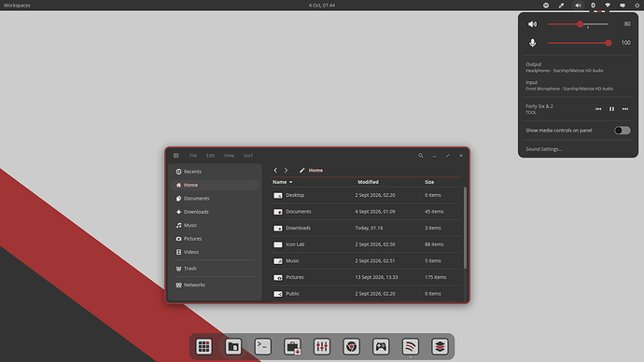Open the stacked layers app in dock
Screen dimensions: 644x362
[x=440, y=346]
